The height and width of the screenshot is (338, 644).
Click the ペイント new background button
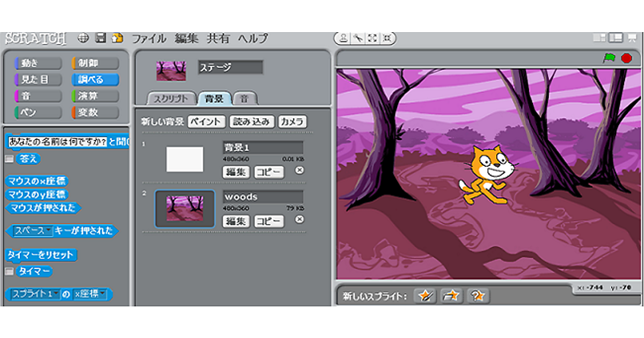coord(206,122)
